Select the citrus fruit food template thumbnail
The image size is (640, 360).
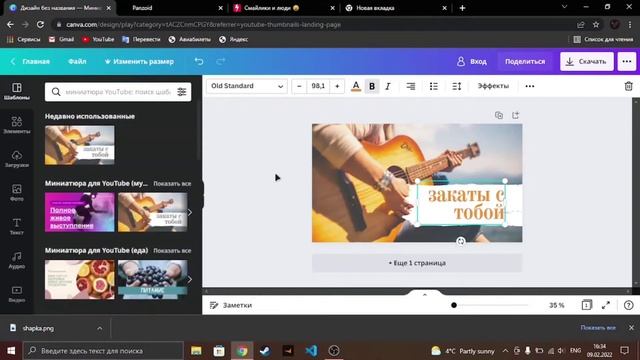pos(80,280)
